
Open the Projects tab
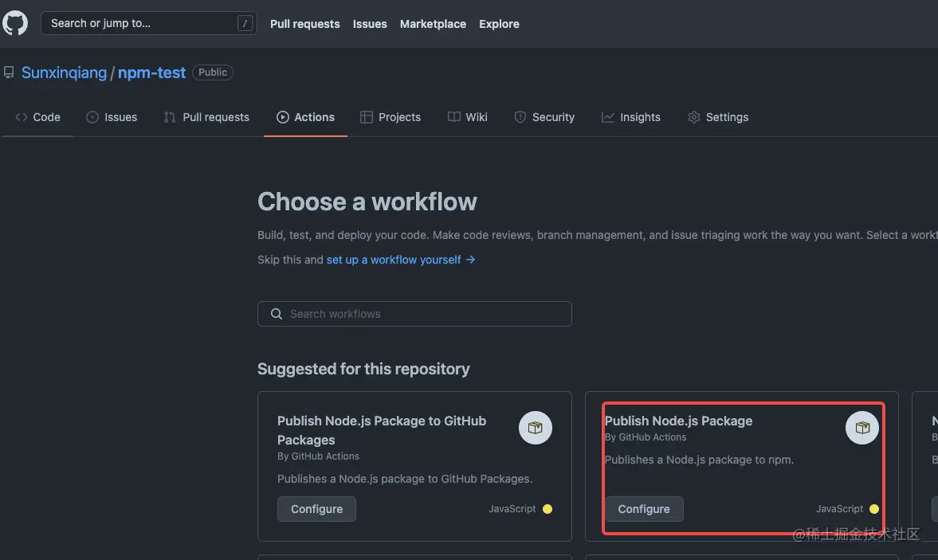click(391, 117)
